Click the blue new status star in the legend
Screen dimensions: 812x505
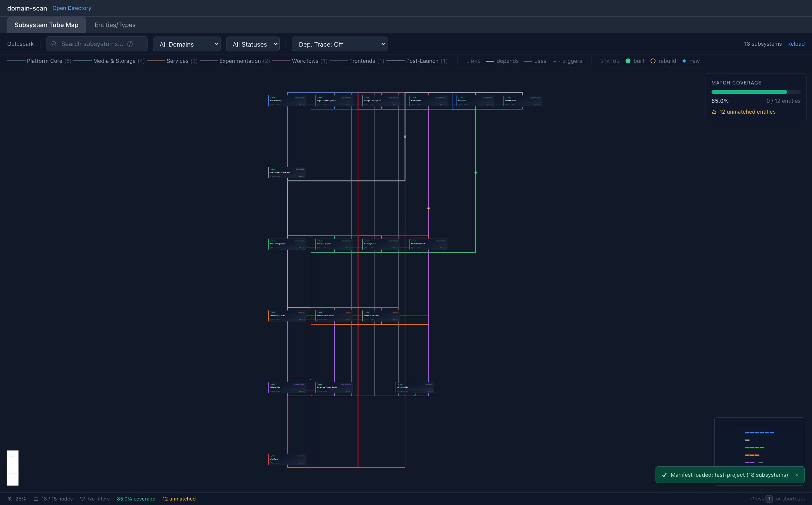pos(684,61)
